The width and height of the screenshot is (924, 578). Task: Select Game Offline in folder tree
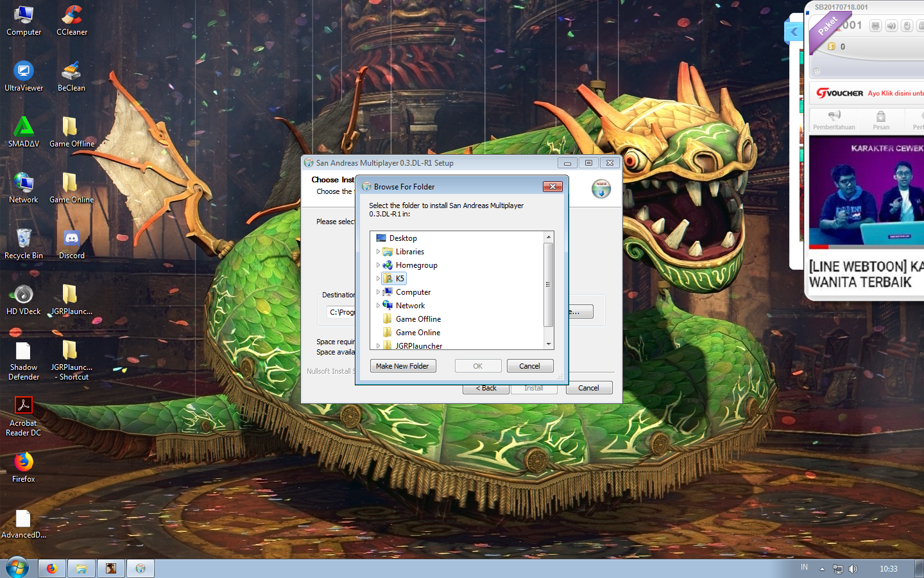pyautogui.click(x=411, y=319)
